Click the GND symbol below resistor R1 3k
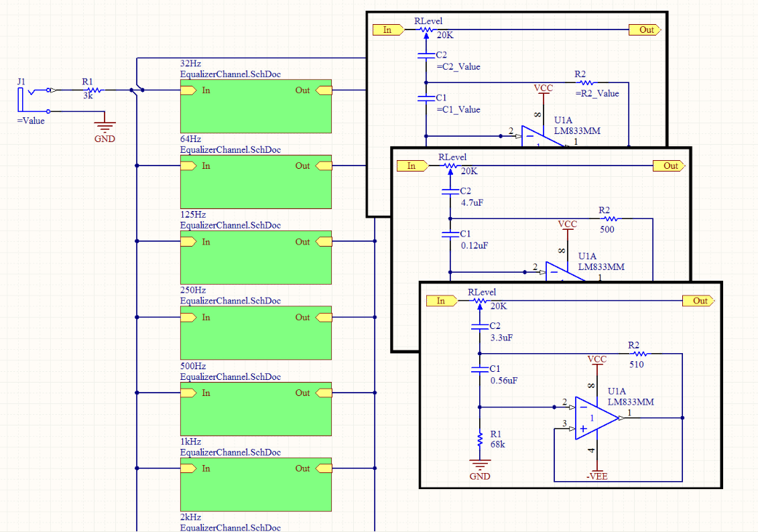Screen dimensions: 758x532 click(105, 128)
